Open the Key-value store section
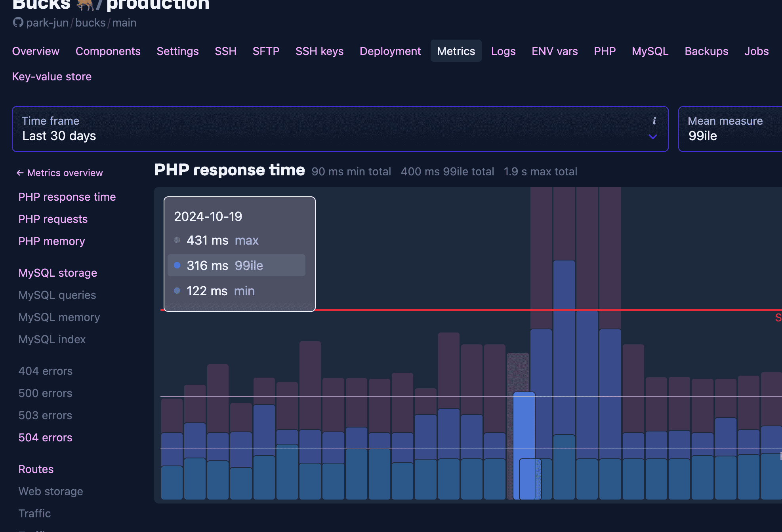782x532 pixels. (51, 76)
